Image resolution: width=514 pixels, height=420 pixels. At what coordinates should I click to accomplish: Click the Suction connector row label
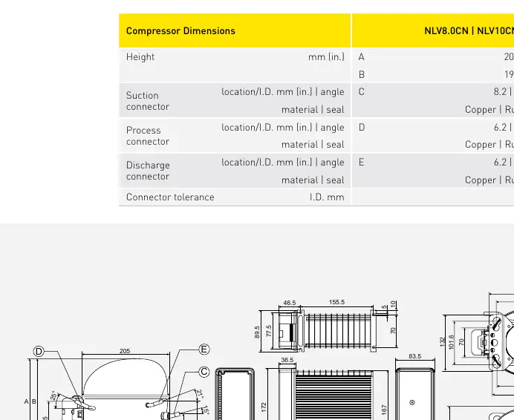[x=148, y=101]
